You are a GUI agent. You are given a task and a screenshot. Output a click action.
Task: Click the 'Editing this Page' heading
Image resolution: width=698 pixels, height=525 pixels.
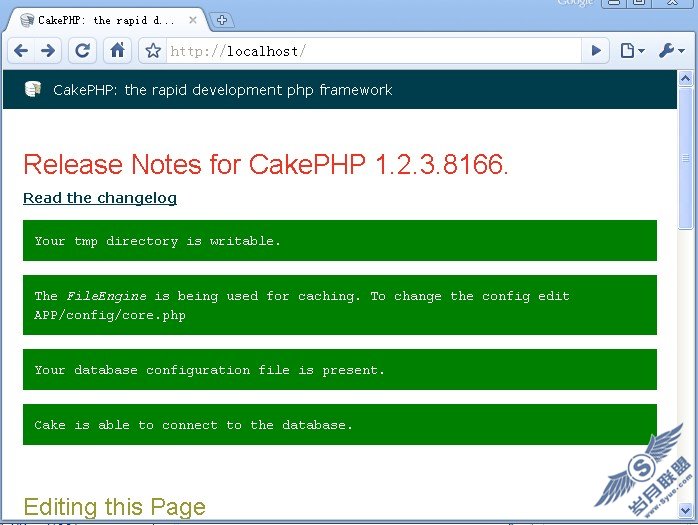114,507
